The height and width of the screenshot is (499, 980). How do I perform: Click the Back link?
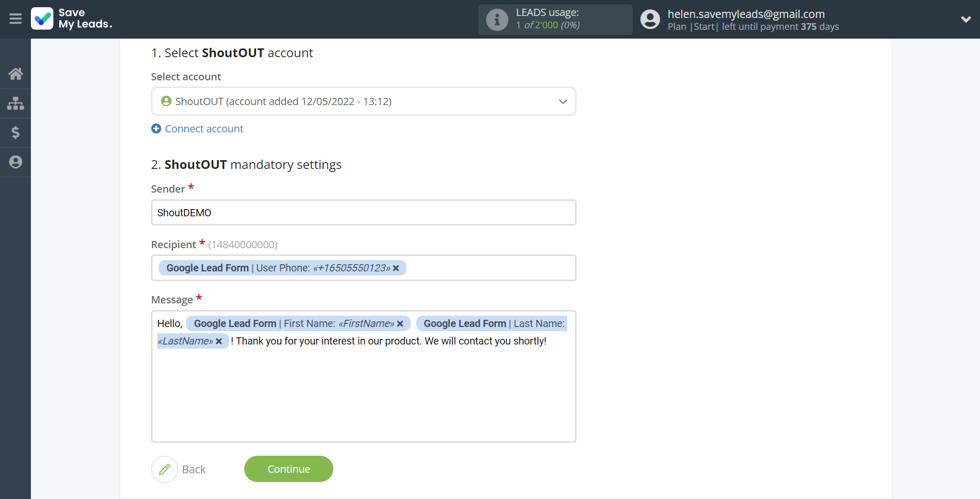coord(194,470)
